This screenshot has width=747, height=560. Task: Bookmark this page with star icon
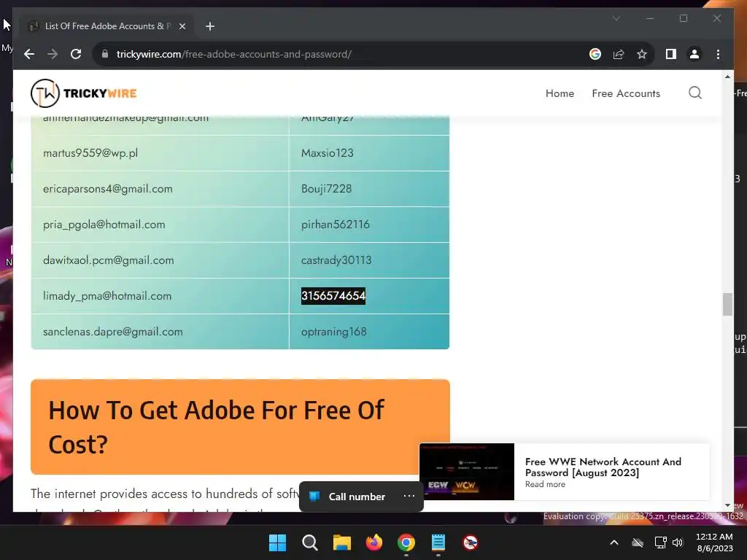642,54
